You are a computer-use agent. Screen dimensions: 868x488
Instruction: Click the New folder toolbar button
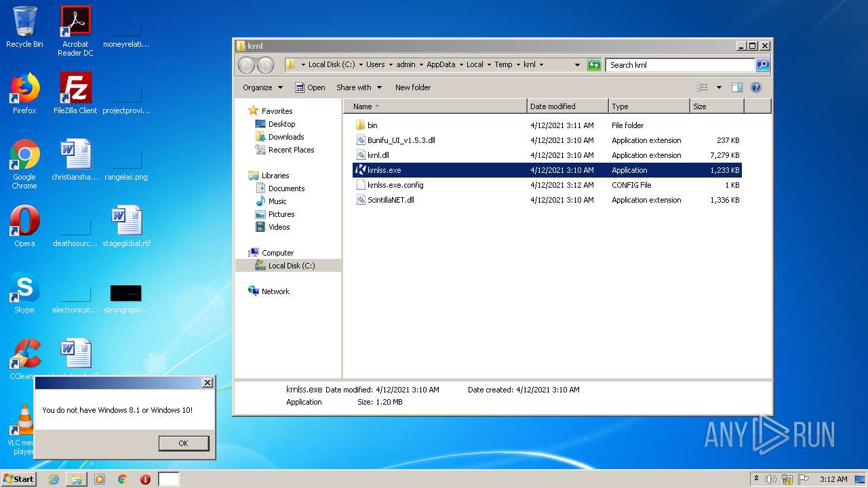point(413,87)
